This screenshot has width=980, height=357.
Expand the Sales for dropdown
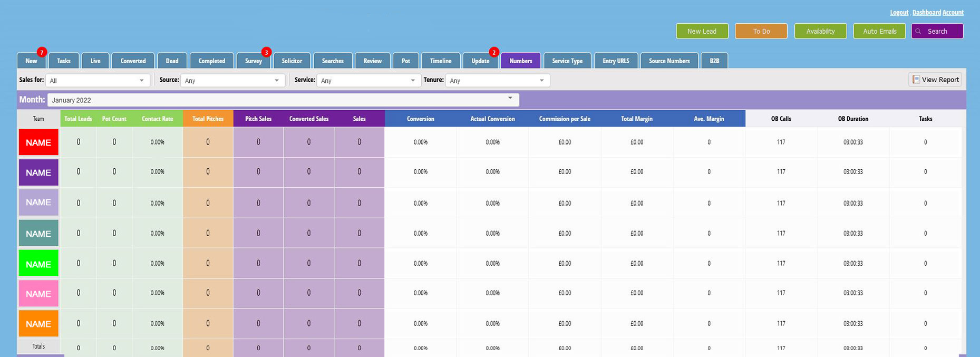click(x=97, y=81)
